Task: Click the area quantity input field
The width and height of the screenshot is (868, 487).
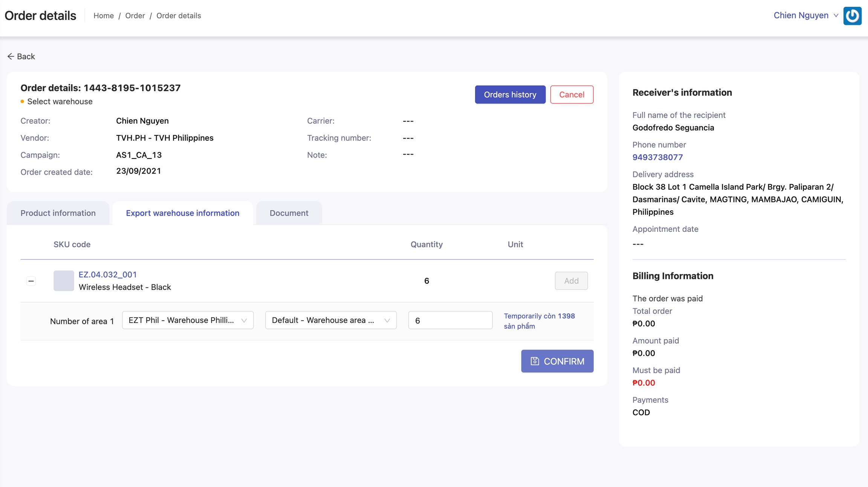Action: (x=450, y=320)
